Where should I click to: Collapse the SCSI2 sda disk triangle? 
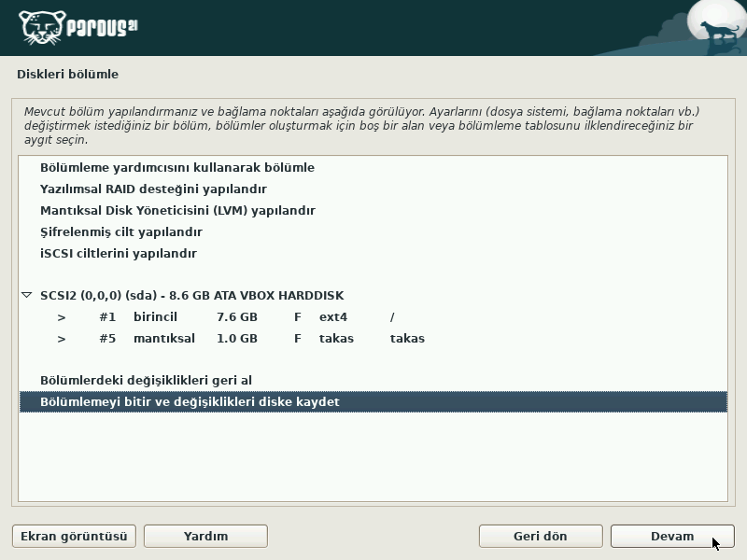click(27, 295)
